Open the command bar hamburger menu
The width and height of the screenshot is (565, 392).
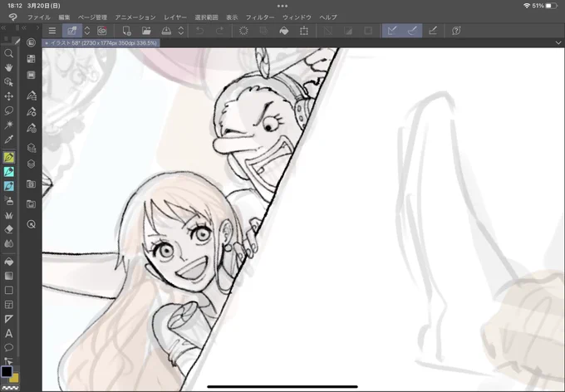click(52, 31)
